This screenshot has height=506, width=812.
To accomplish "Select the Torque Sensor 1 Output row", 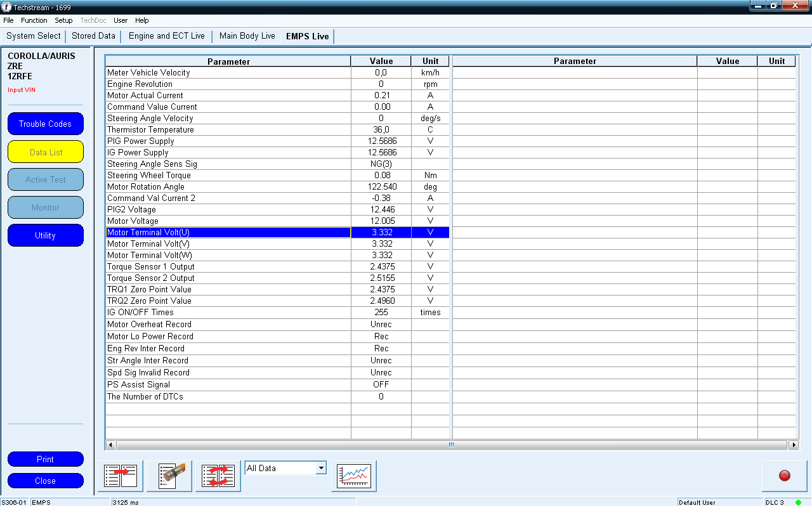I will tap(277, 266).
